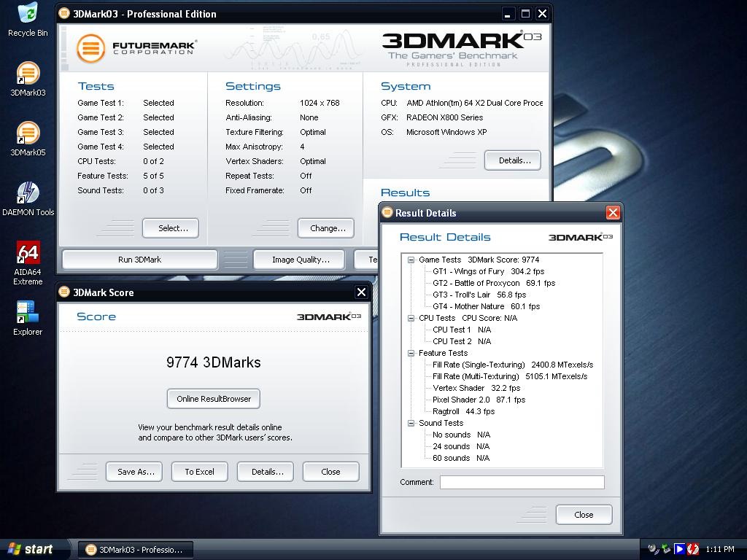Export results with To Excel button
747x560 pixels.
click(200, 472)
